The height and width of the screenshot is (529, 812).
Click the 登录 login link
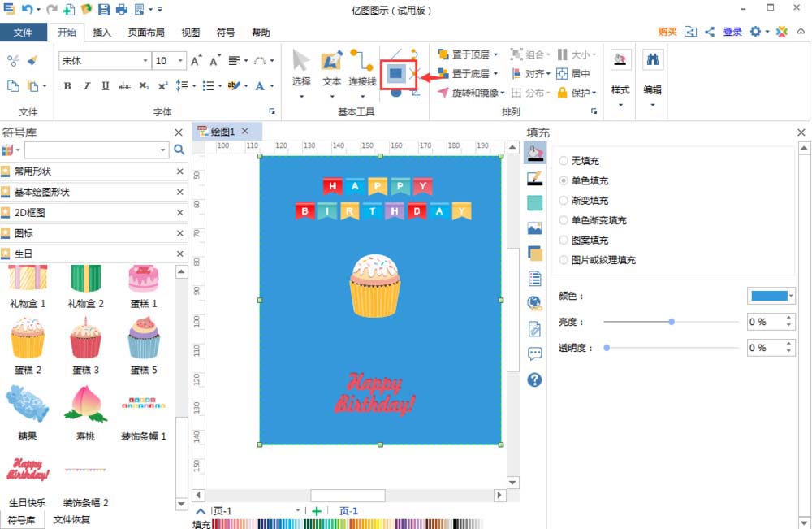click(732, 33)
